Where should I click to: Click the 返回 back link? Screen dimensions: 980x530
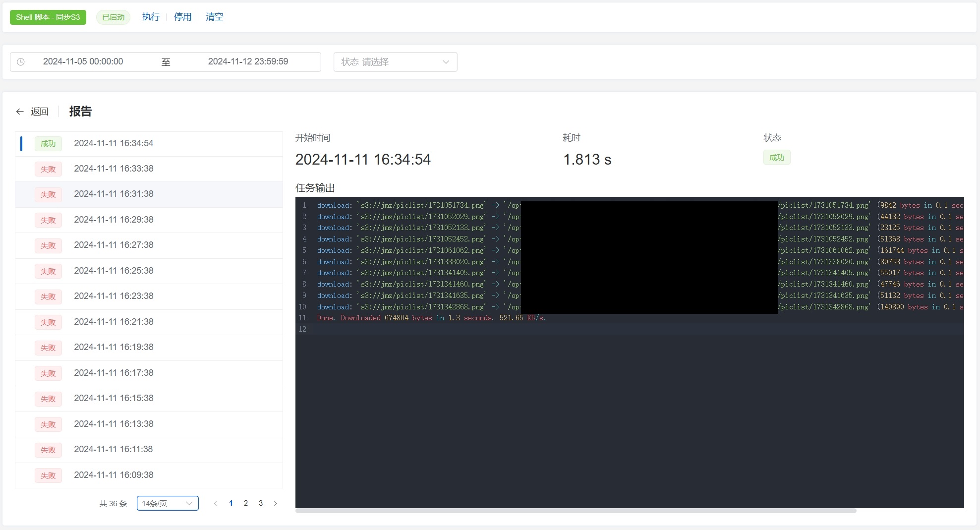coord(40,112)
